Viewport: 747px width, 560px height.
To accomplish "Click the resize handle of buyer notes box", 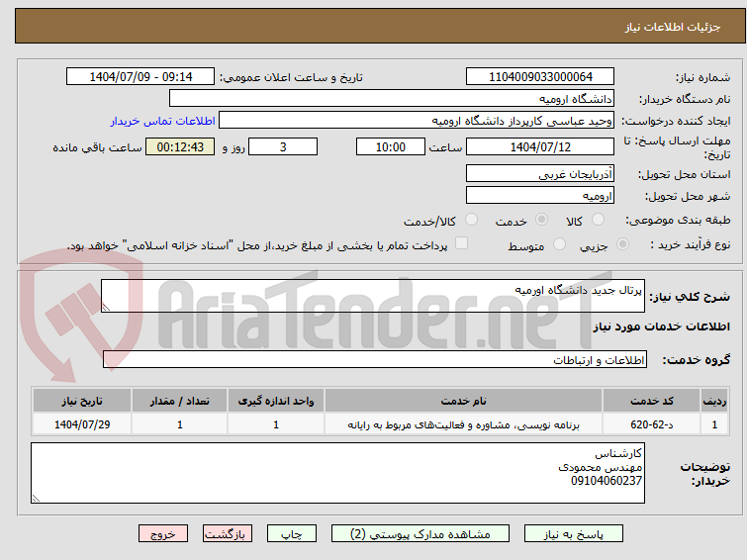I will pyautogui.click(x=37, y=498).
